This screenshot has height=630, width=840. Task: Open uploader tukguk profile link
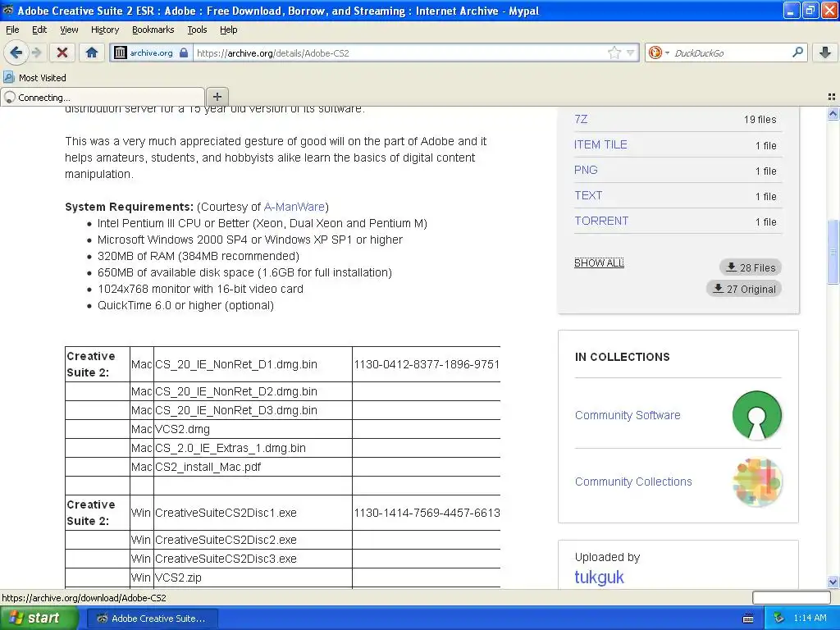click(x=599, y=577)
